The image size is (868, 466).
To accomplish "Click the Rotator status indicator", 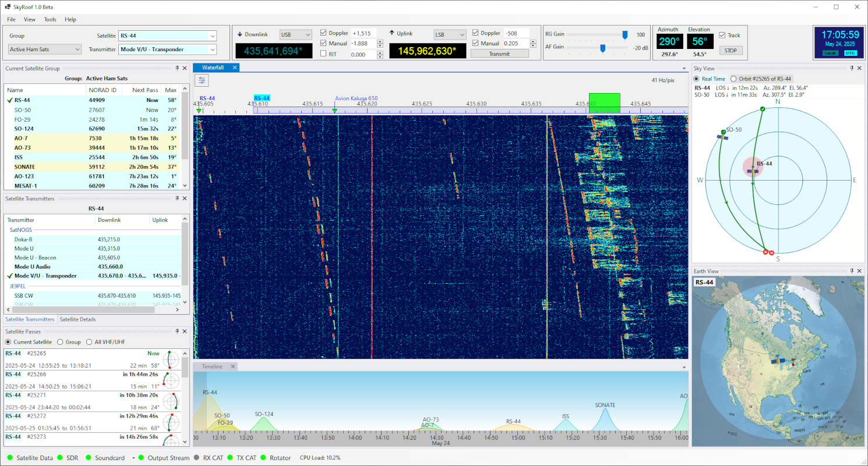I will point(264,458).
